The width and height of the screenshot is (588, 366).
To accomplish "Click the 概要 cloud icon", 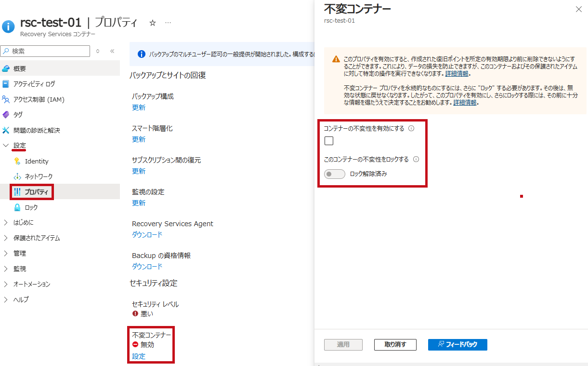I will pos(6,68).
